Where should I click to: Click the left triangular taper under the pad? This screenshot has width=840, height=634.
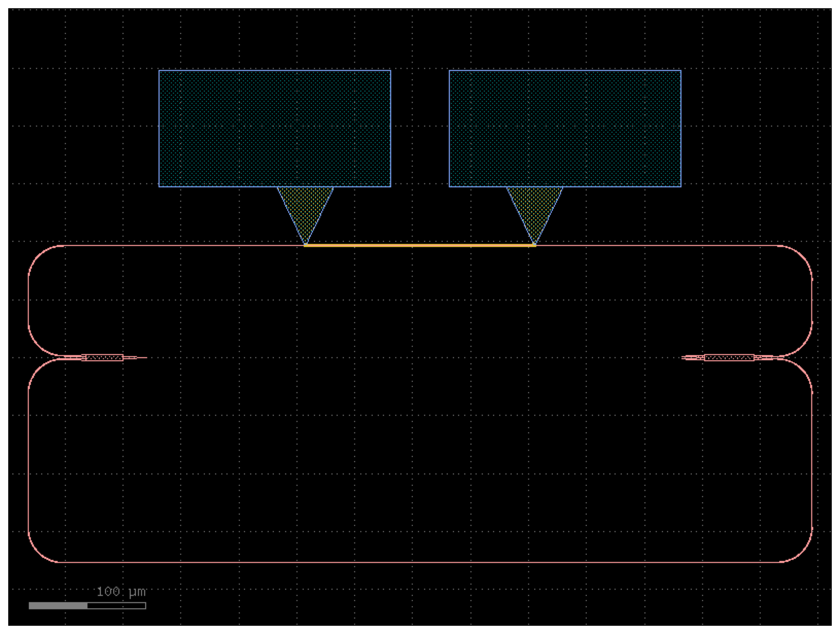click(305, 215)
